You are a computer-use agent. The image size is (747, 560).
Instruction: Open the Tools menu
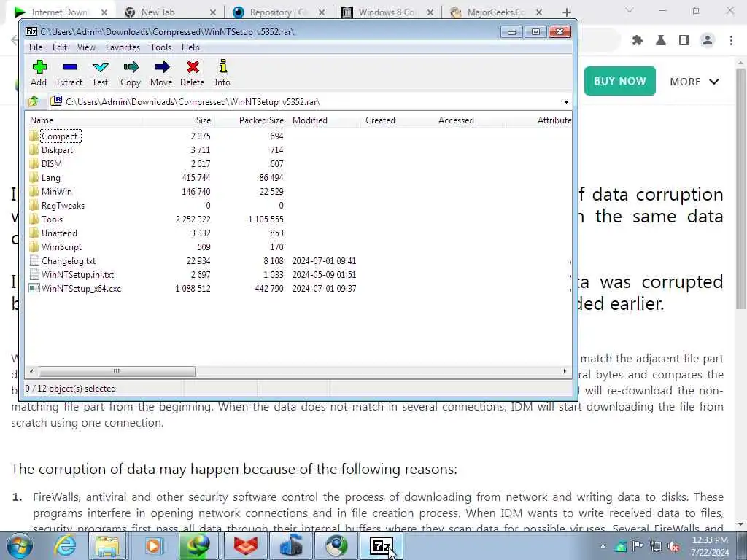(x=160, y=47)
